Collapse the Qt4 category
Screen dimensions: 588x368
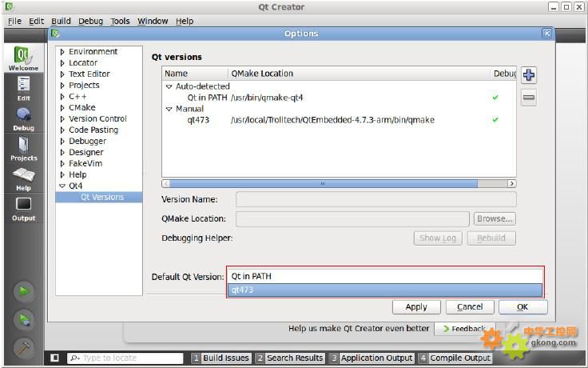[62, 186]
